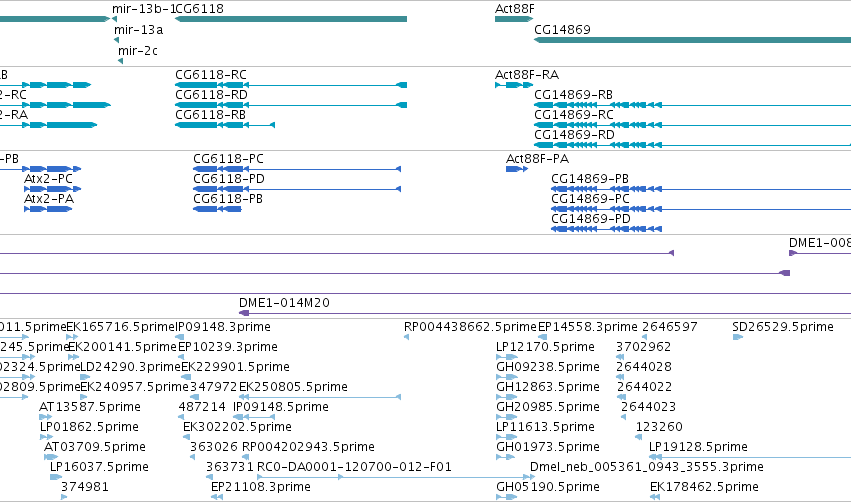The image size is (851, 502).
Task: Click the RC0-DA0001-120700-012-F01 feature label
Action: pos(354,467)
